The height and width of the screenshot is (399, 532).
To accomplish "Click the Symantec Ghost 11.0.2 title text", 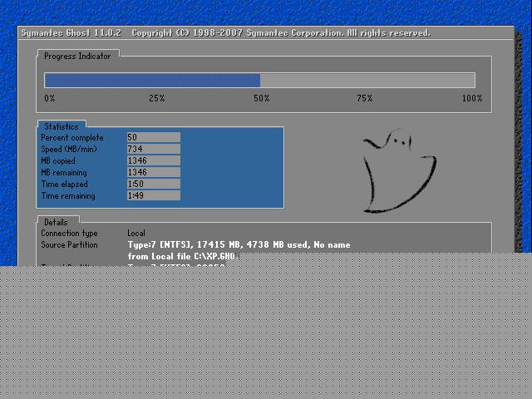I will click(x=71, y=33).
